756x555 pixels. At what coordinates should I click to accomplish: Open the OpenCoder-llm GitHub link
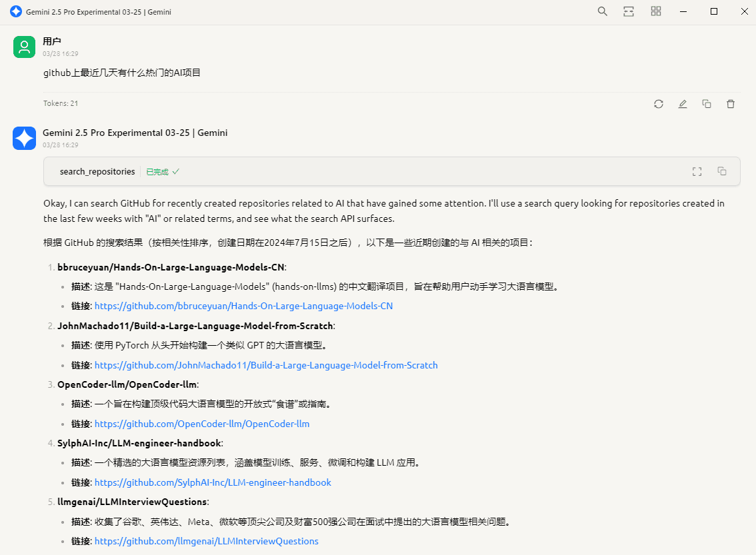[x=202, y=424]
